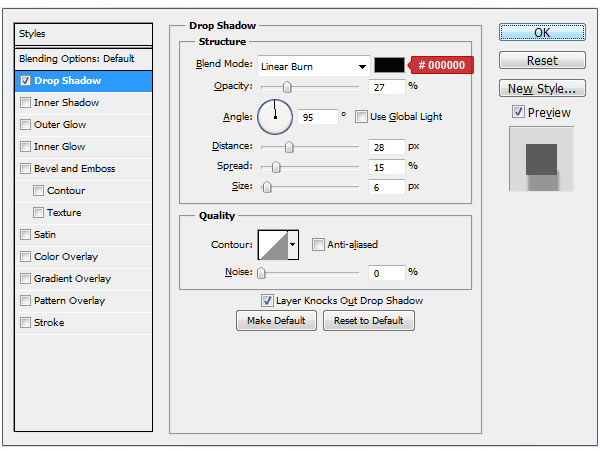Toggle Use Global Light checkbox
The height and width of the screenshot is (451, 600).
[x=361, y=116]
